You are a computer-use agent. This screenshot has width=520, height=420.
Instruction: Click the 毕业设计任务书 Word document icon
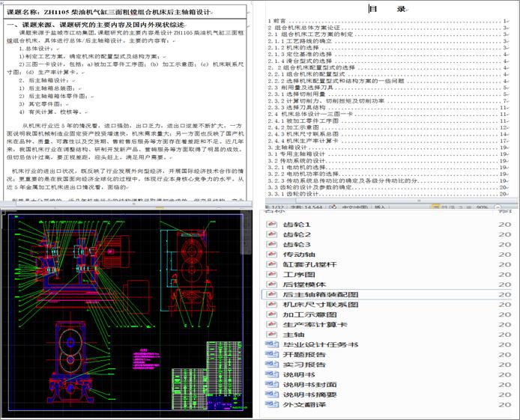point(272,344)
